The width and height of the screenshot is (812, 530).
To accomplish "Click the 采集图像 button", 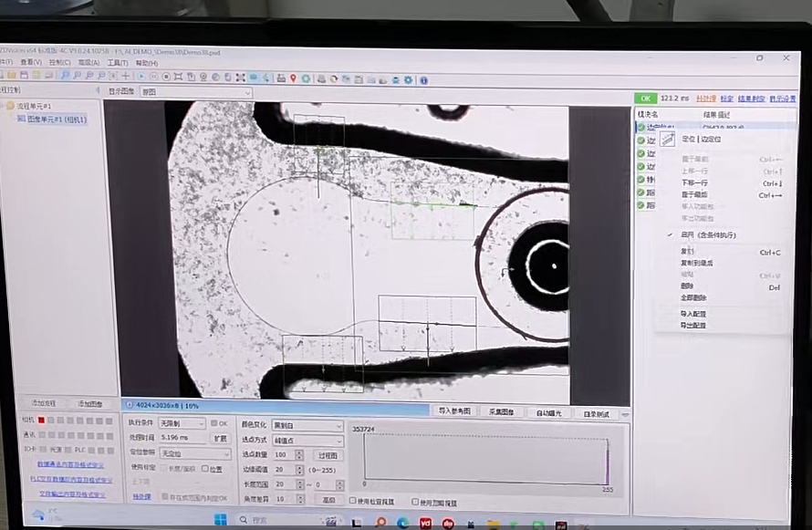I will click(x=502, y=412).
